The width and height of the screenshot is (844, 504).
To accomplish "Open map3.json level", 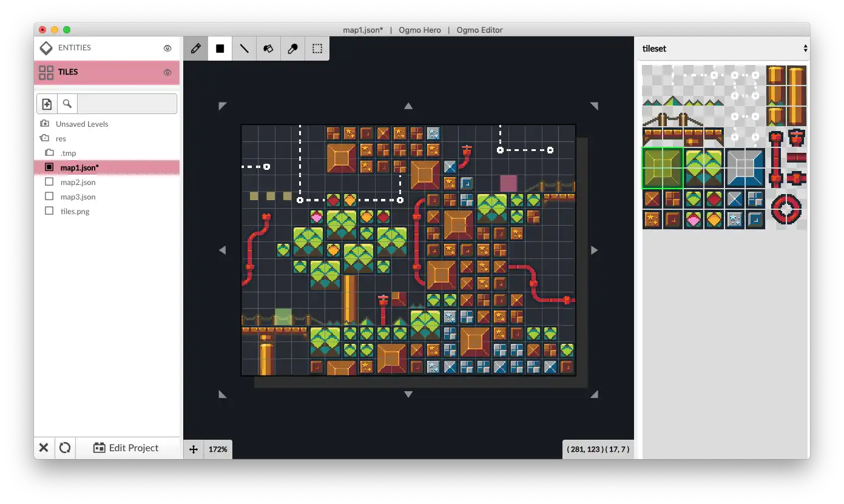I will (x=107, y=197).
